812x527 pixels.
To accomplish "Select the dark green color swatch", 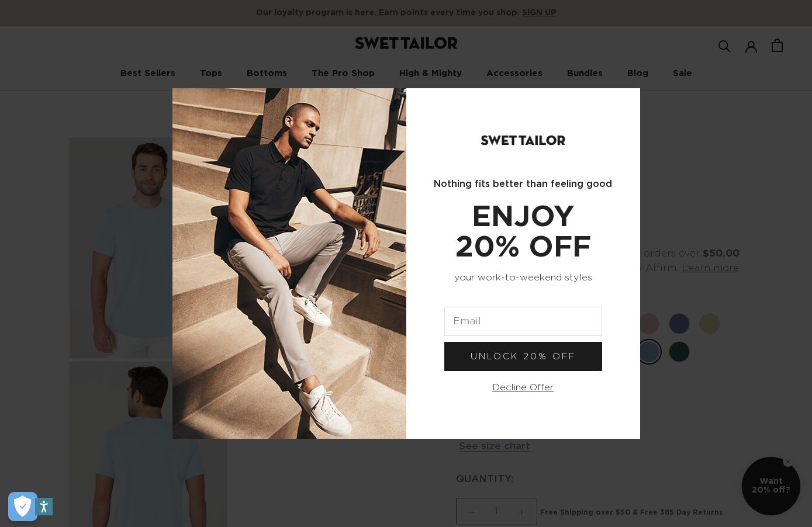I will (x=679, y=352).
